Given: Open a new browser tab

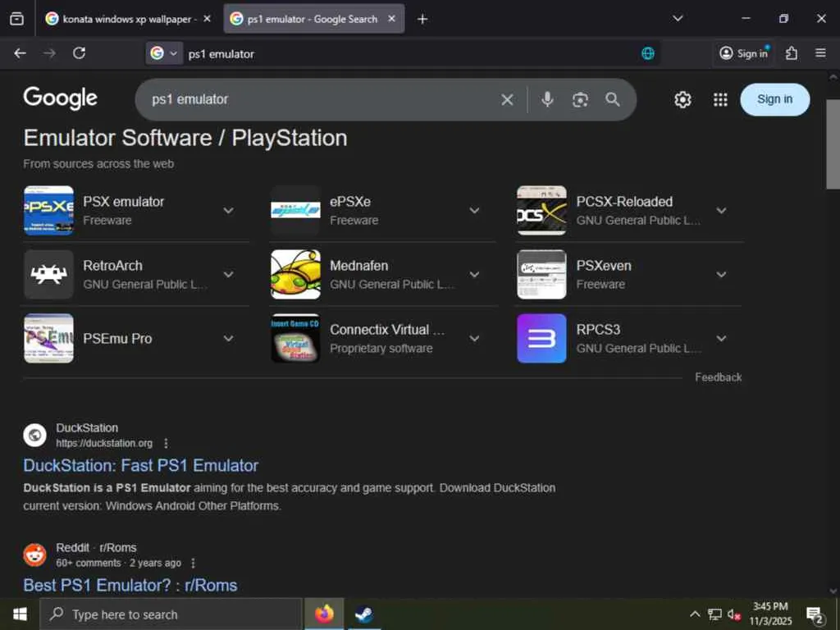Looking at the screenshot, I should tap(422, 20).
